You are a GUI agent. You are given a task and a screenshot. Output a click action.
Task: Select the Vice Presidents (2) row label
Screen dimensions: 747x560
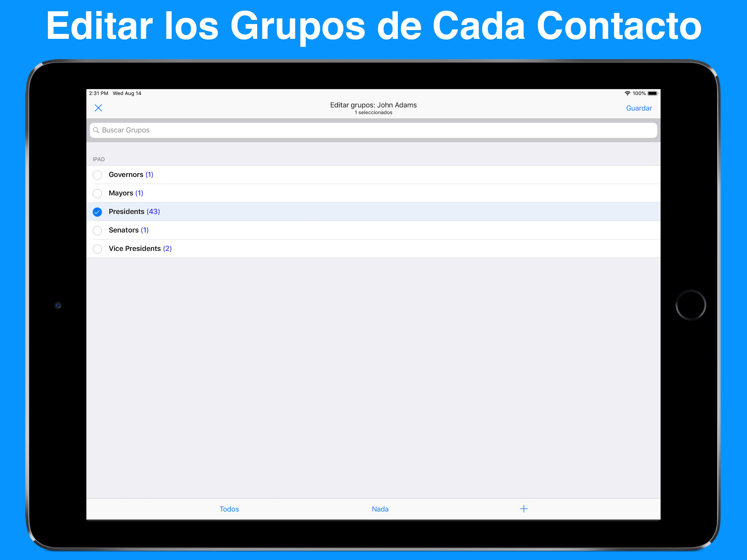[140, 249]
